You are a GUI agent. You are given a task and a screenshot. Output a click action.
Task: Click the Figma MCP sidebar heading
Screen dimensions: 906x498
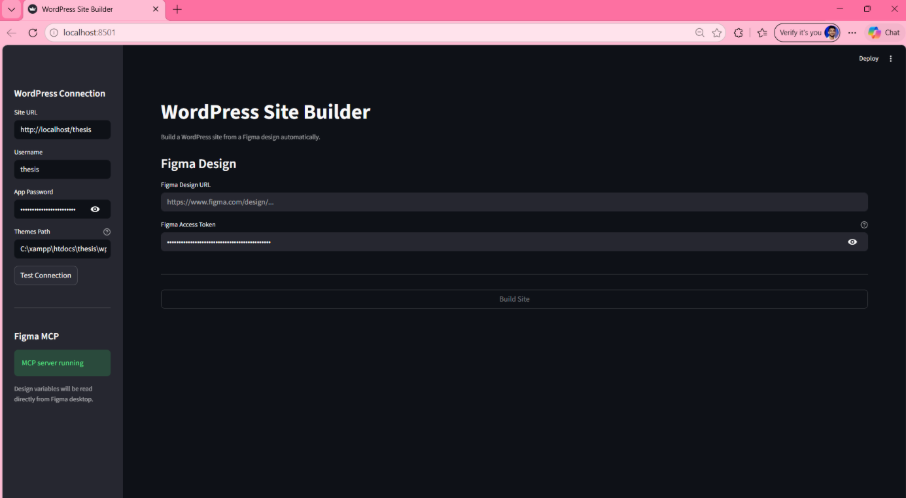pyautogui.click(x=36, y=336)
